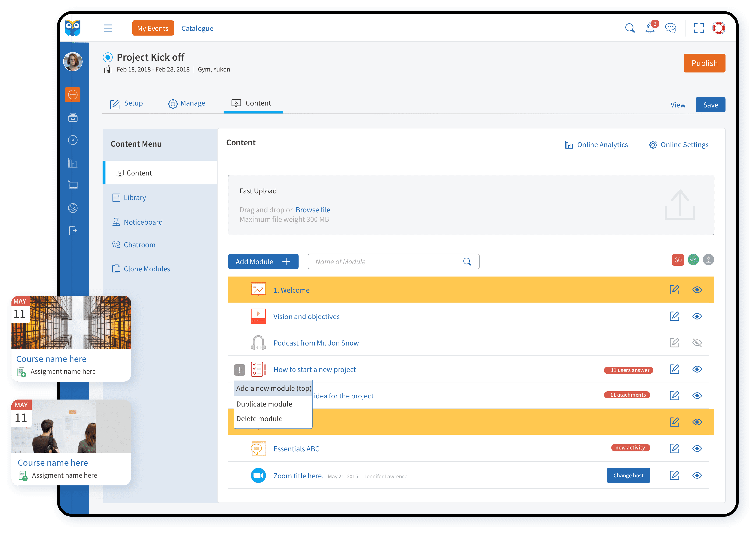Edit the 1. Welcome module
Screen dimensions: 756x534
[674, 290]
